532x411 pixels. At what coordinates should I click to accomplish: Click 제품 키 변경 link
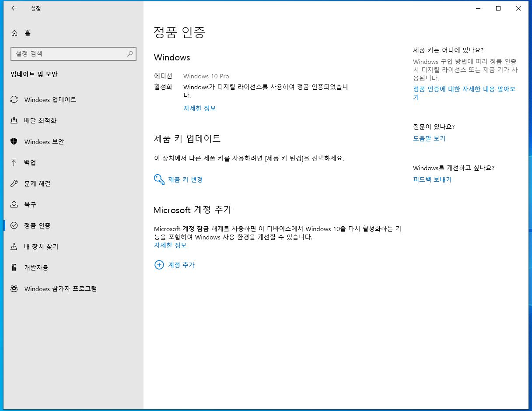click(185, 179)
